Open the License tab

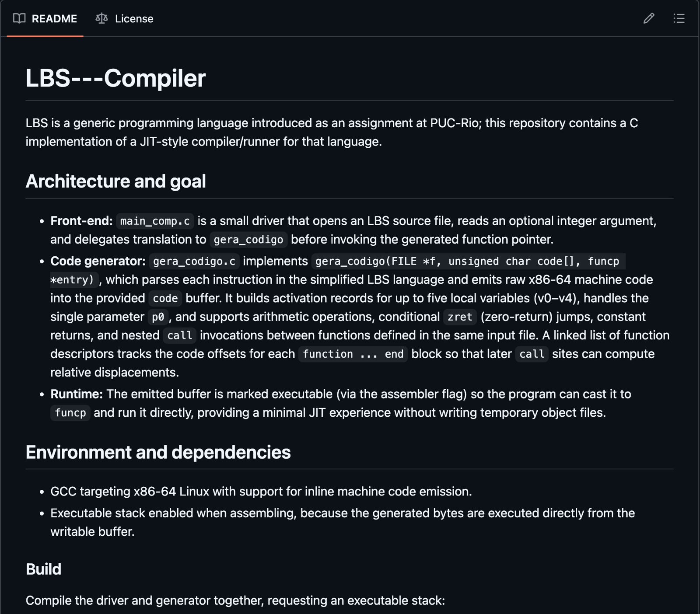[x=134, y=19]
